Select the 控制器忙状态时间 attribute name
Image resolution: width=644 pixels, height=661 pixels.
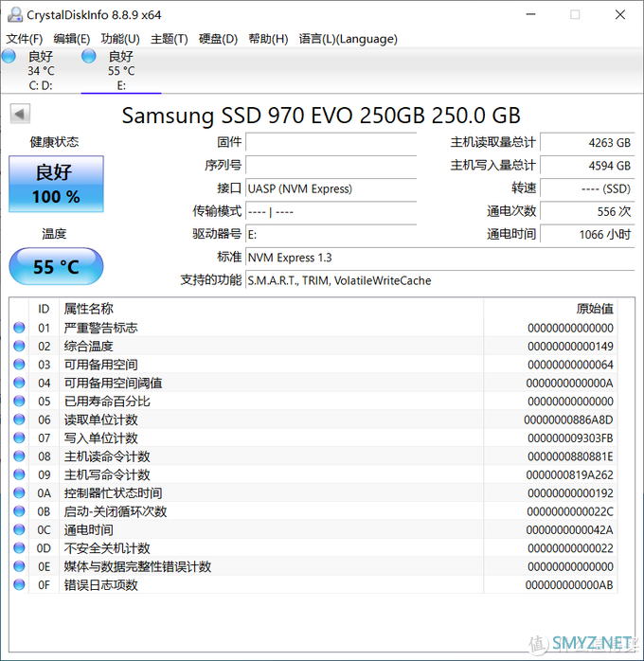(113, 492)
